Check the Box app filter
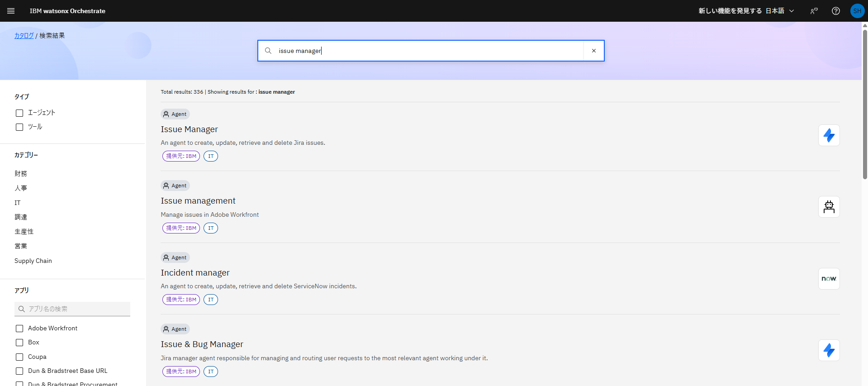 [x=19, y=343]
